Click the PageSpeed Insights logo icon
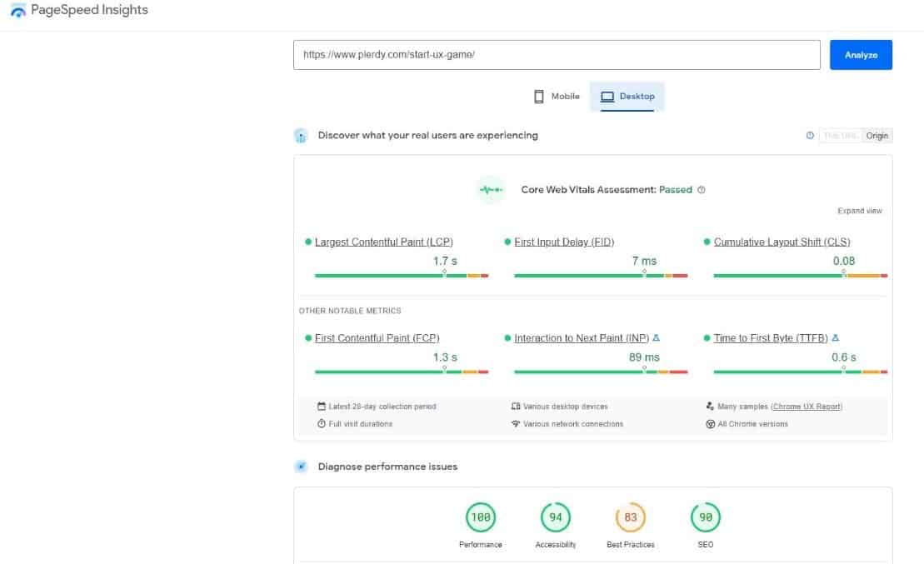 pyautogui.click(x=17, y=10)
